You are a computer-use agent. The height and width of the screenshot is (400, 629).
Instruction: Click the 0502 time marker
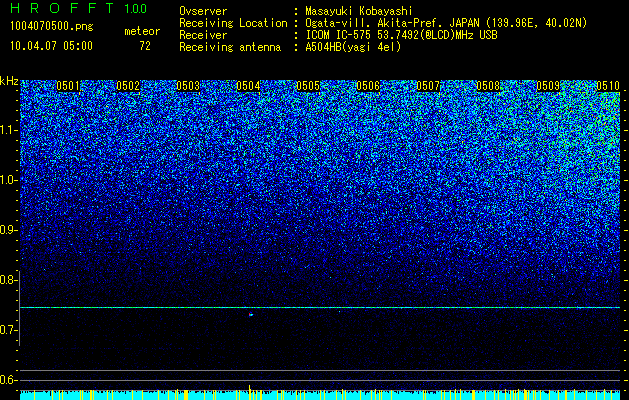click(x=128, y=86)
